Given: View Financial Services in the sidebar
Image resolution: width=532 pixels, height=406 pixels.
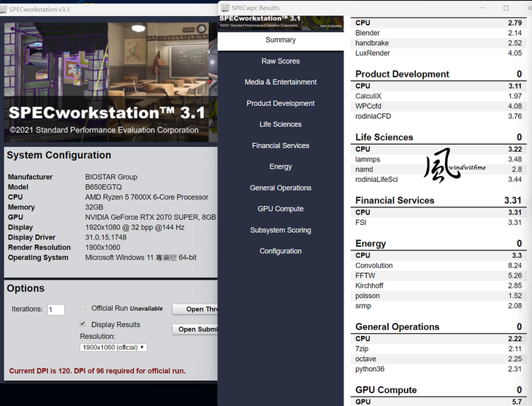Looking at the screenshot, I should (281, 146).
